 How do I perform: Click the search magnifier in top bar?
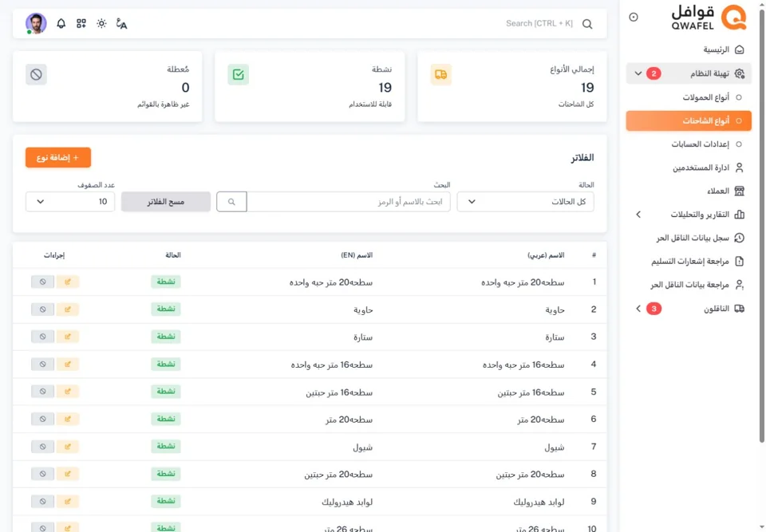point(587,24)
